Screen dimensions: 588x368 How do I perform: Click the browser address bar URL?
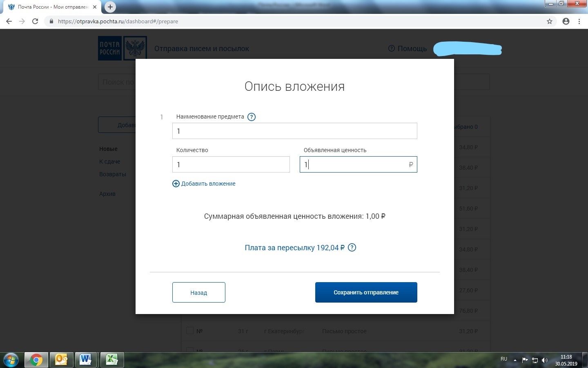(118, 21)
